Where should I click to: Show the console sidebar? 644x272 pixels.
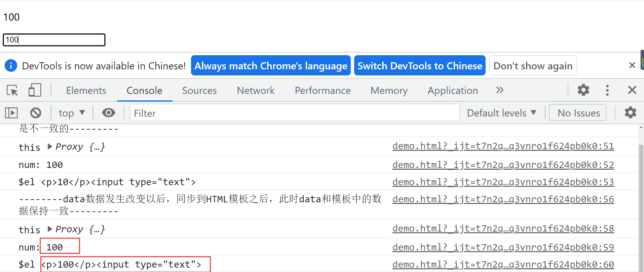[11, 113]
